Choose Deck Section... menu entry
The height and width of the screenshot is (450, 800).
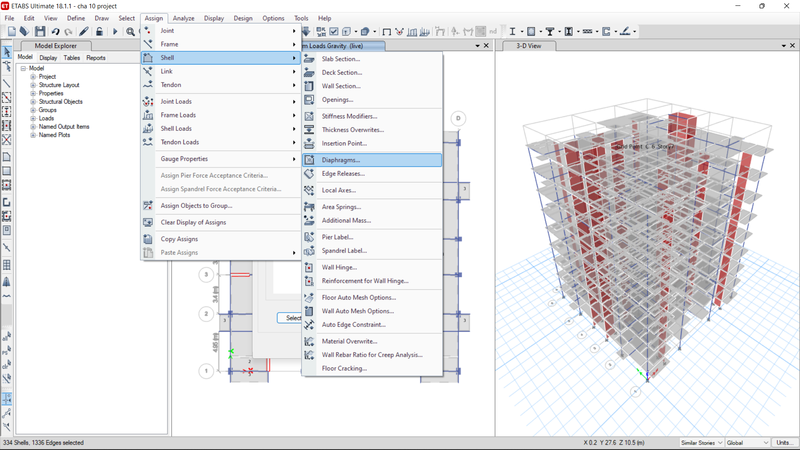point(372,72)
